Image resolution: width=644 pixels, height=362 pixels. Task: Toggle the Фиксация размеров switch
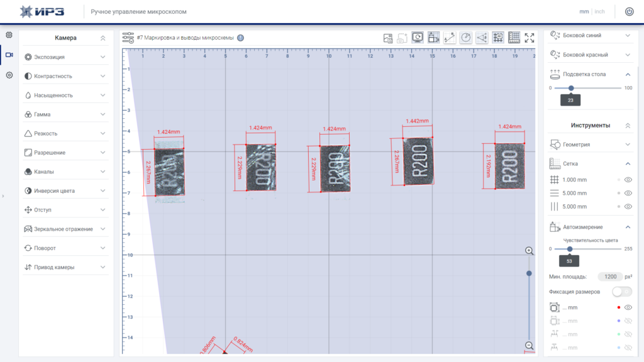(x=621, y=292)
